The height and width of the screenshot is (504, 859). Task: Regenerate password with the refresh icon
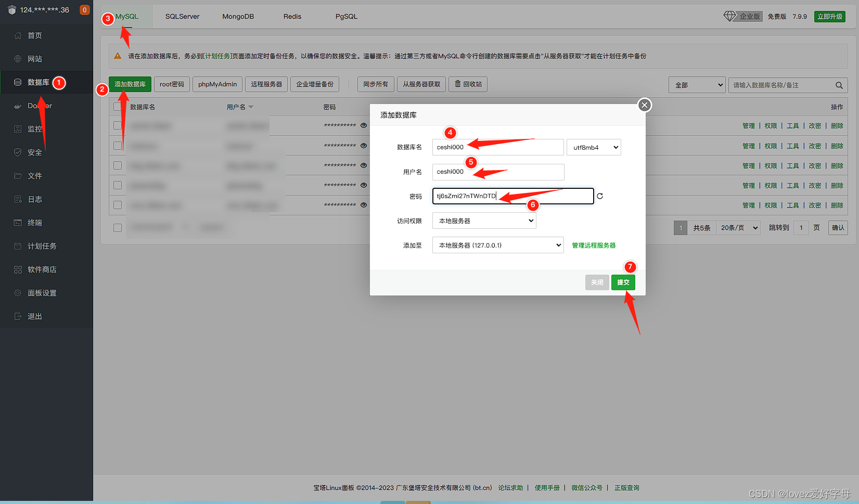click(x=600, y=196)
